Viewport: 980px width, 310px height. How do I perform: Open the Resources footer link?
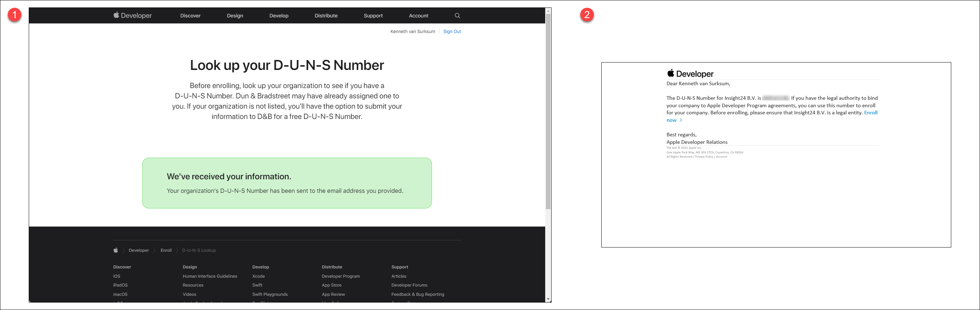(x=193, y=285)
